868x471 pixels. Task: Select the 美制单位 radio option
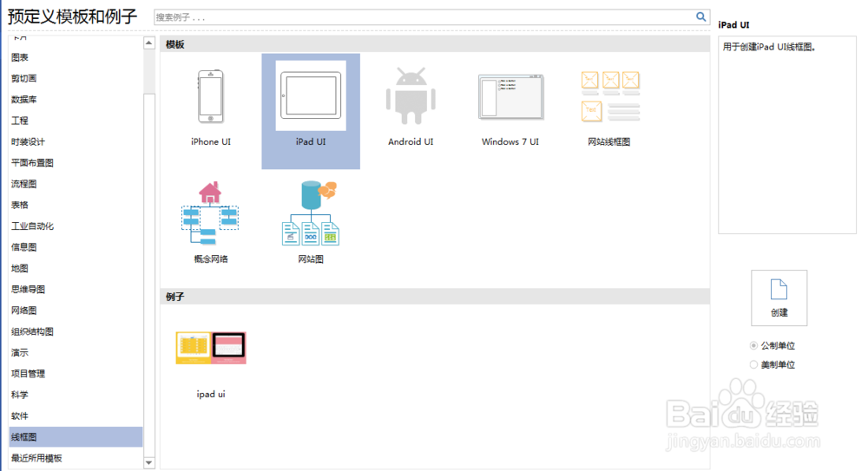coord(753,364)
